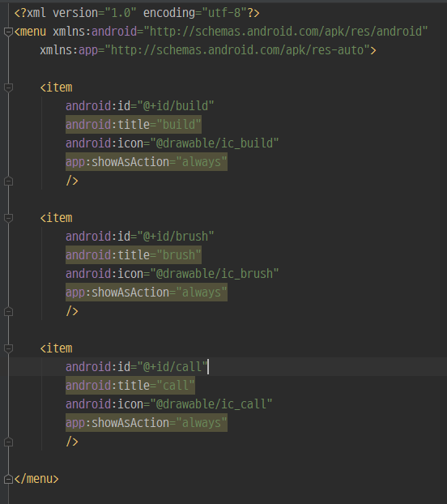Click highlighted android:title="build" attribute
Viewport: 447px width, 504px height.
(x=134, y=125)
